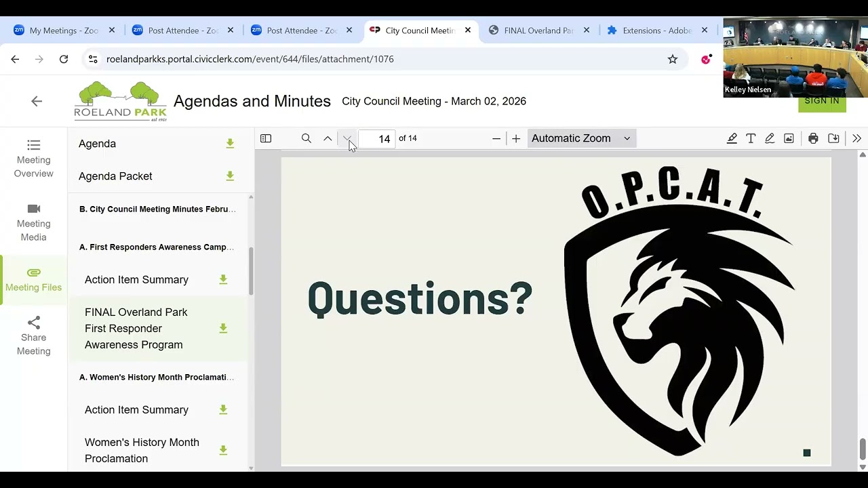Open the PDF viewer tools menu
Image resolution: width=868 pixels, height=488 pixels.
point(856,138)
